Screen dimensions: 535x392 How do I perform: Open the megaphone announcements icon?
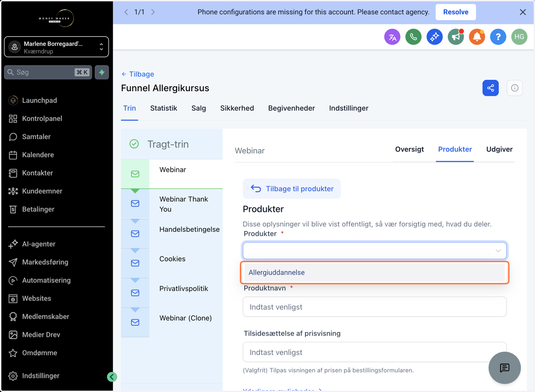pos(456,37)
